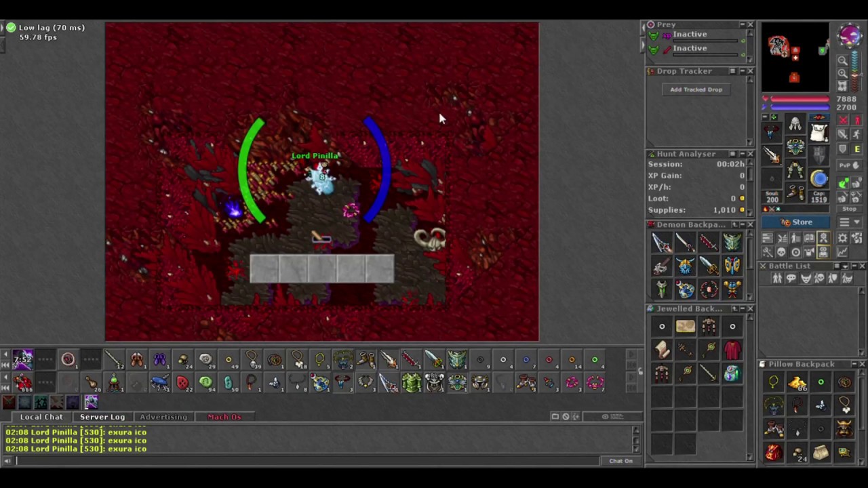Open the Mach Os chat tab

[x=224, y=417]
